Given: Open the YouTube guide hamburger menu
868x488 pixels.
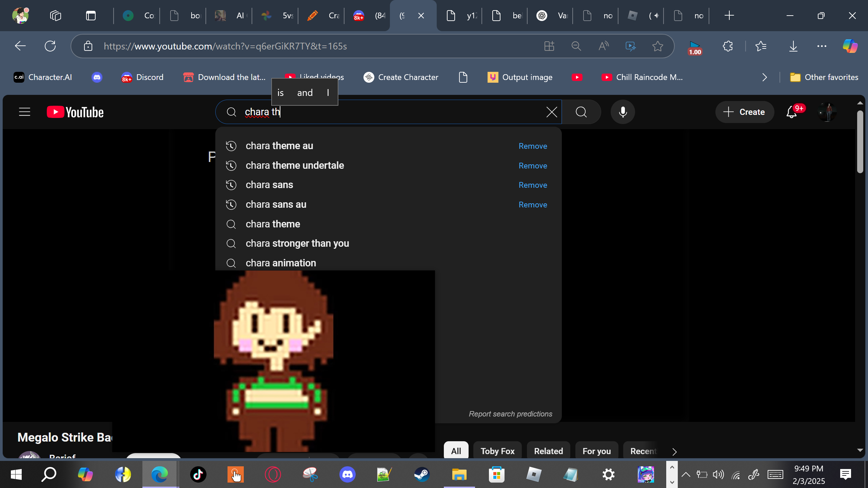Looking at the screenshot, I should tap(24, 112).
